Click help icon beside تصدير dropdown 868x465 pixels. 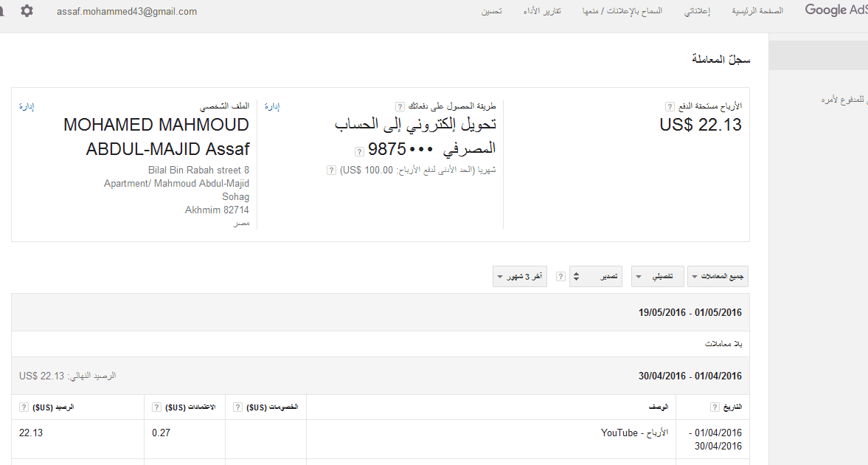click(560, 277)
